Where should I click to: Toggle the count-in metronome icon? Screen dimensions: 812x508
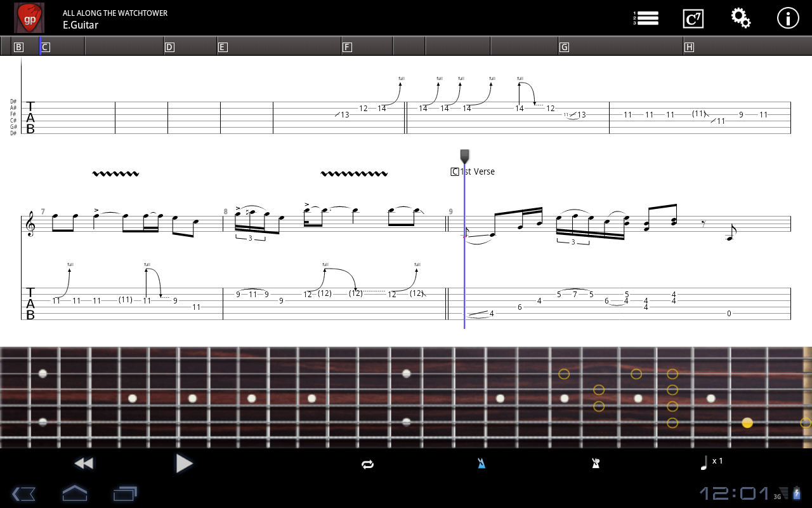(x=595, y=464)
